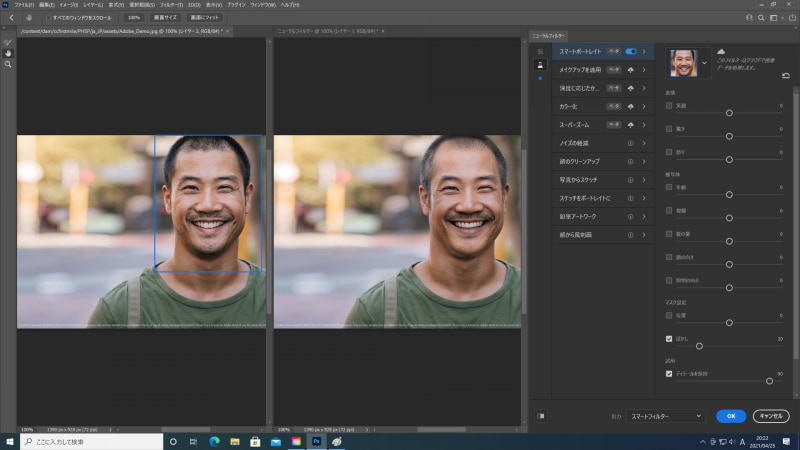Open the フィルター menu

pos(171,5)
